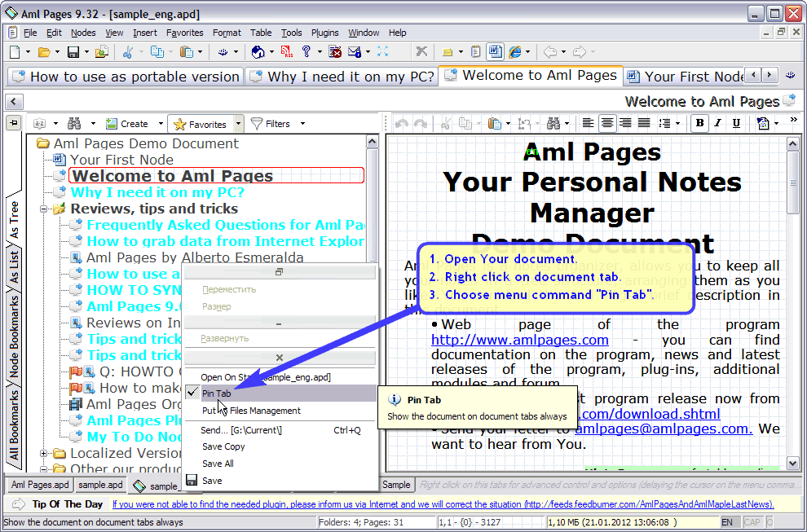Click the EN language indicator in status bar
807x532 pixels.
tap(727, 522)
